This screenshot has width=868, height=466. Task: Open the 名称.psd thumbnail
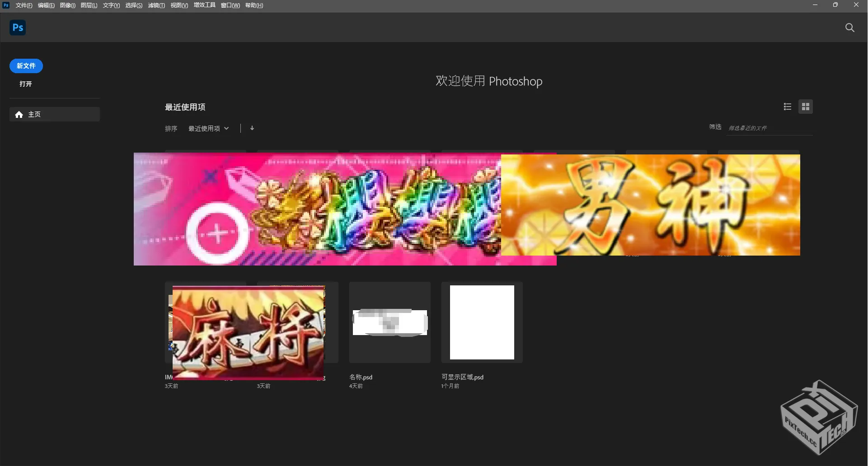point(389,322)
